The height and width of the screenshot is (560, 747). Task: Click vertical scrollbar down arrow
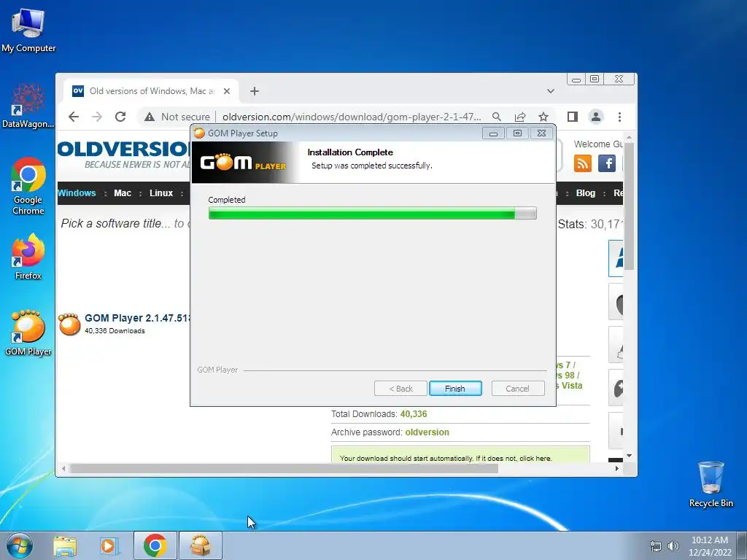[x=629, y=456]
